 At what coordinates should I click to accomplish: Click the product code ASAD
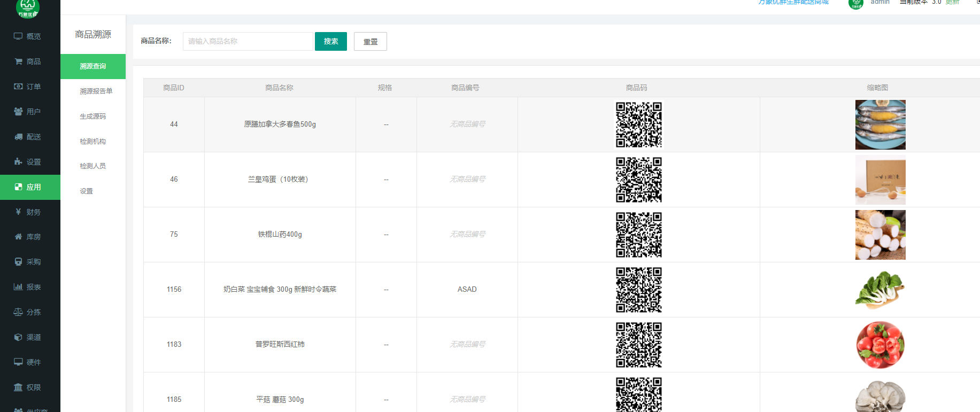[x=467, y=289]
